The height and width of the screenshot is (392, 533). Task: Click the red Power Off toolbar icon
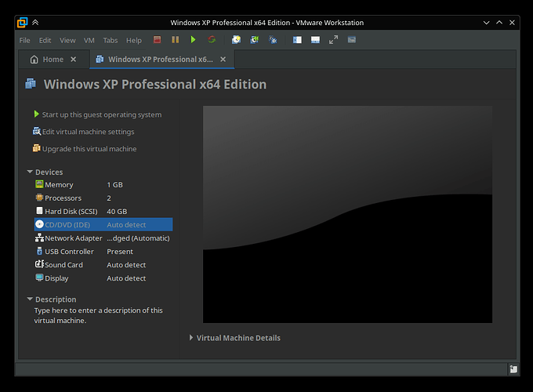157,40
